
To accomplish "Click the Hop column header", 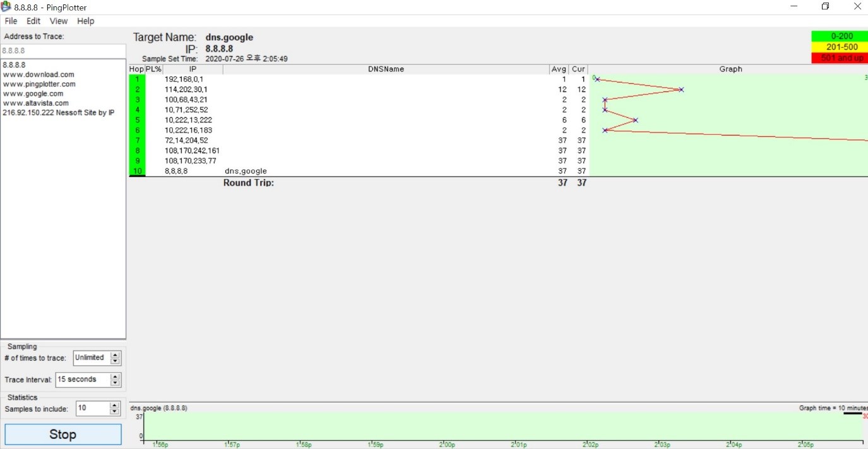I will (x=136, y=69).
